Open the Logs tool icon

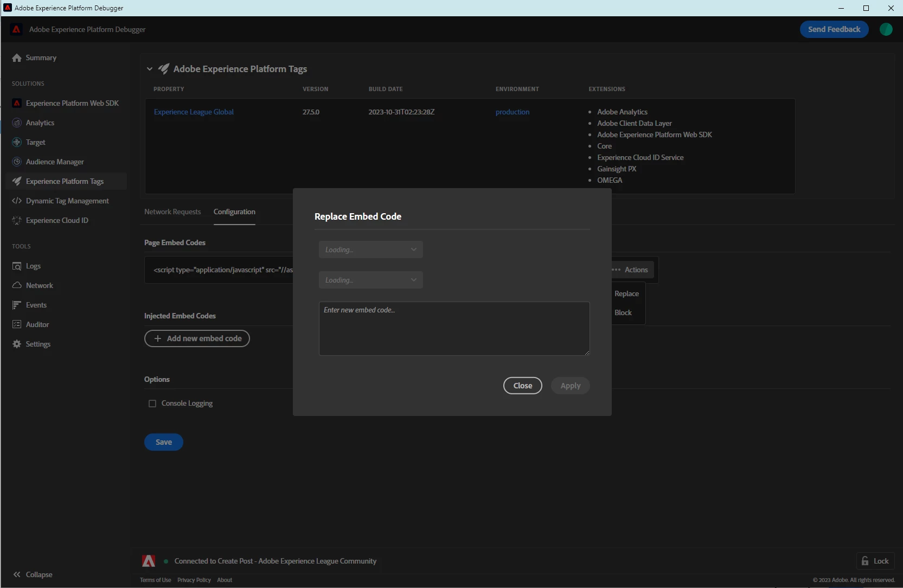(x=17, y=266)
